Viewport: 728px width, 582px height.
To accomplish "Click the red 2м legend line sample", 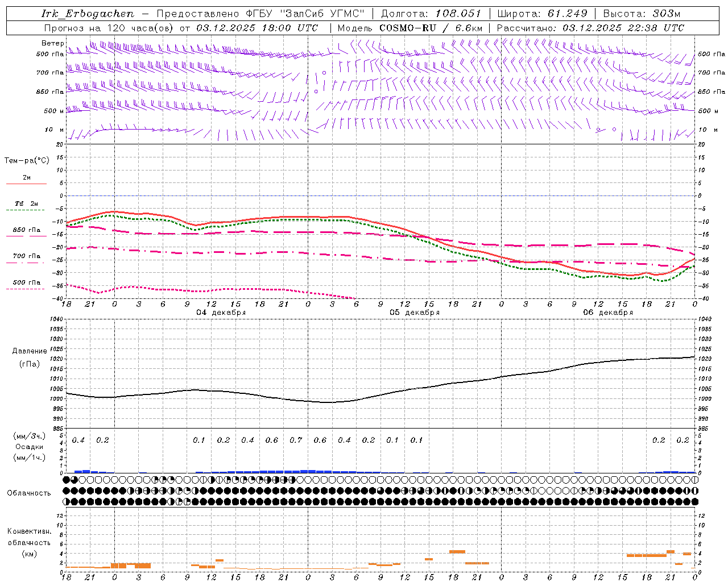I will click(26, 184).
